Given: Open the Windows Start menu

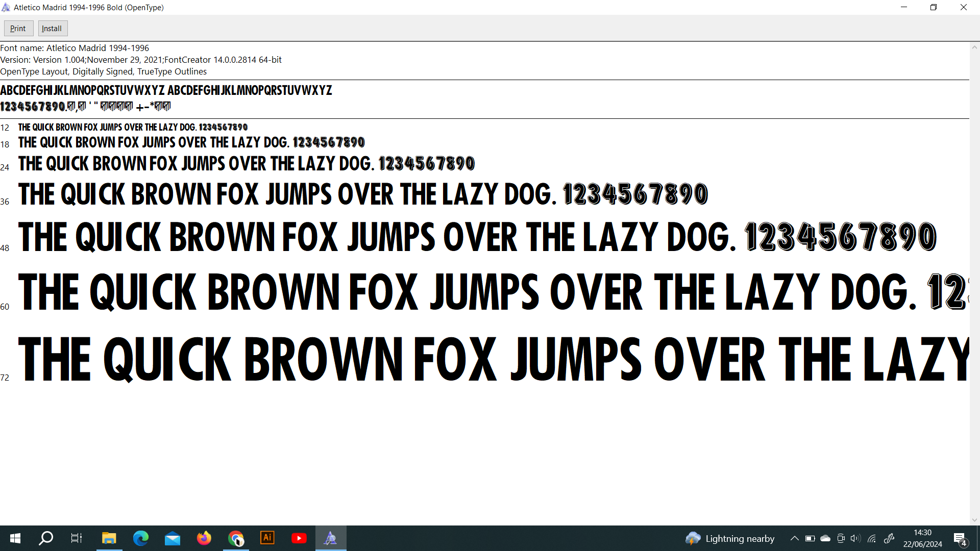Looking at the screenshot, I should (15, 538).
